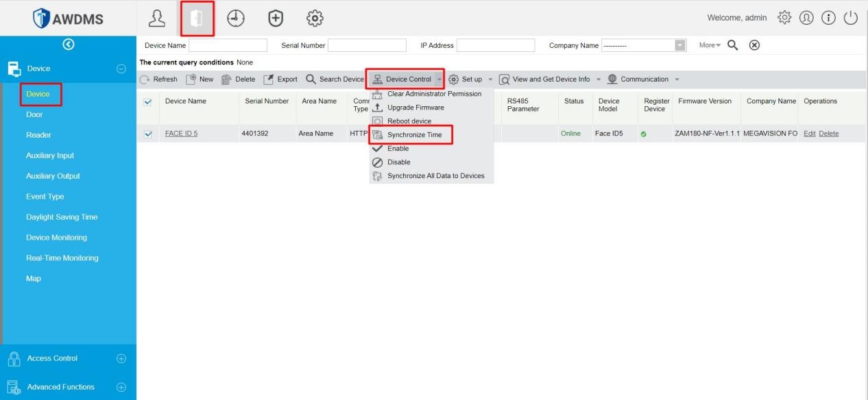The image size is (868, 400).
Task: Click the Delete toolbar button
Action: click(x=238, y=79)
